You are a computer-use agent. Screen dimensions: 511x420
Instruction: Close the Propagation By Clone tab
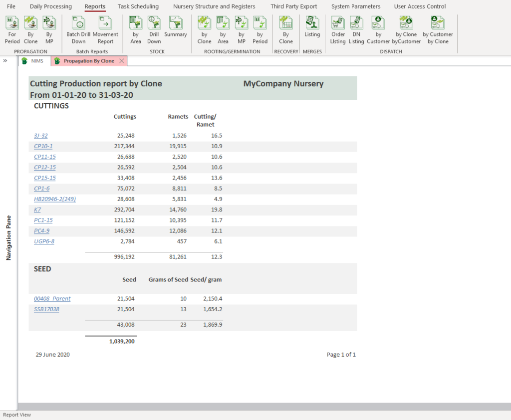pos(122,61)
